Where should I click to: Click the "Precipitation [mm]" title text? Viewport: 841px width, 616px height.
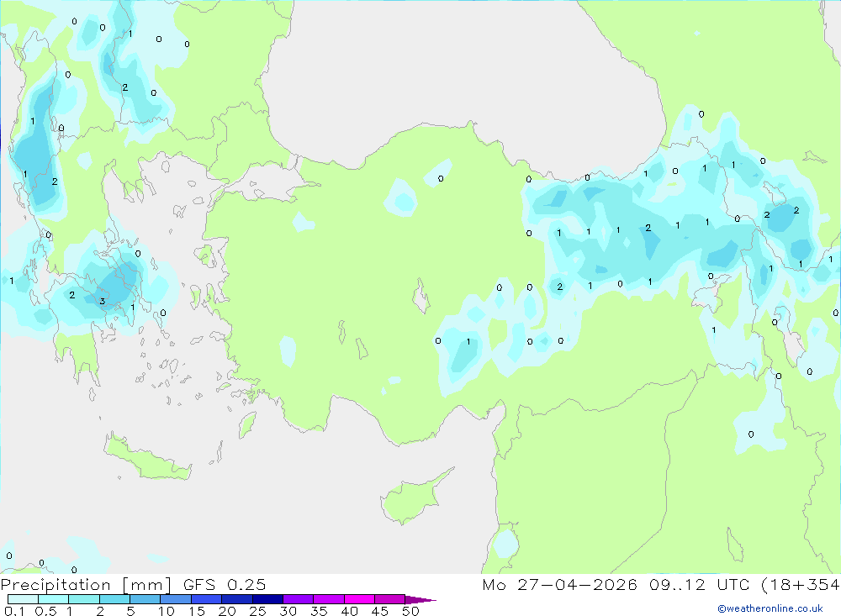point(86,585)
